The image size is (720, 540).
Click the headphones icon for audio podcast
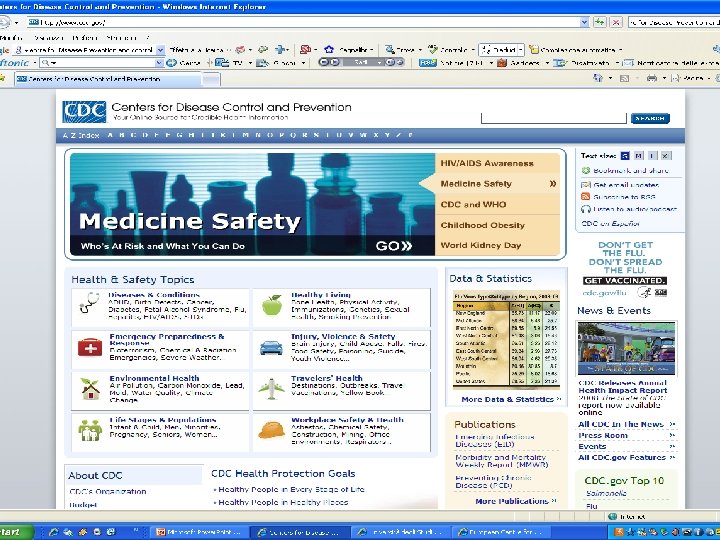coord(585,209)
